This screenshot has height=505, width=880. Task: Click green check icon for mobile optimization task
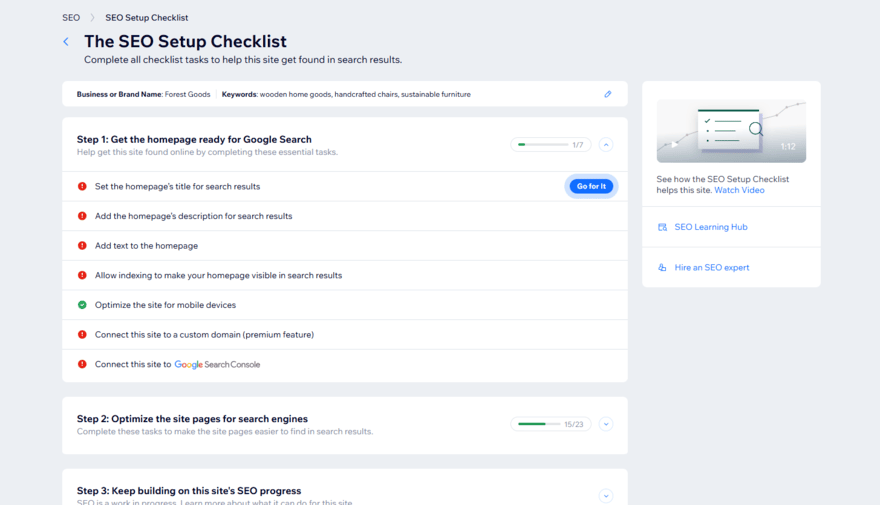tap(82, 305)
